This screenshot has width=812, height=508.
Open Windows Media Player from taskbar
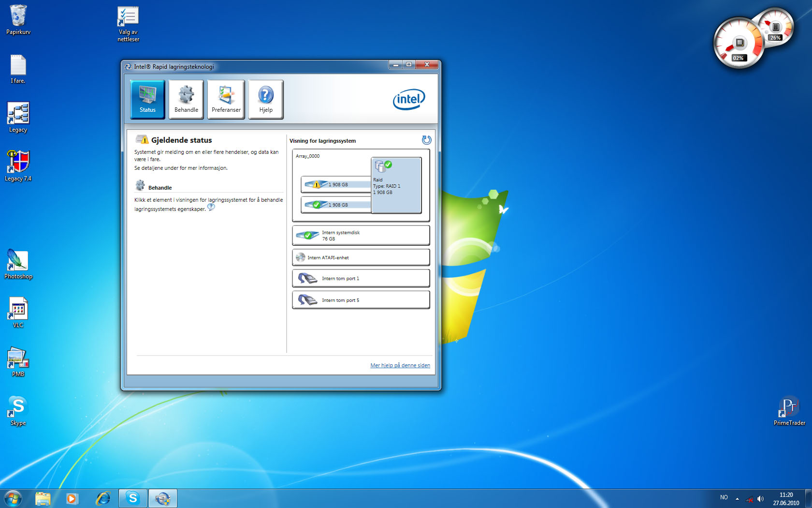pos(72,498)
